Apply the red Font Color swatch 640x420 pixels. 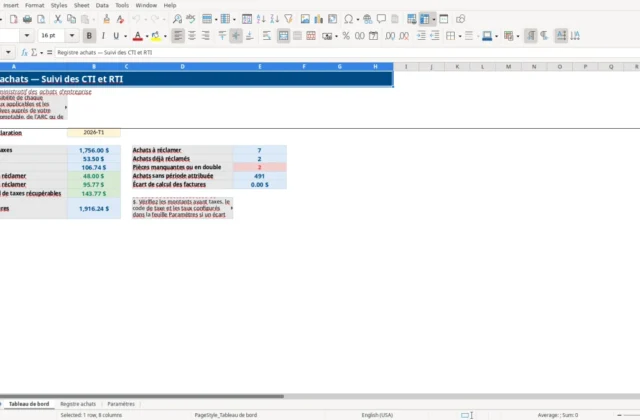coord(138,36)
